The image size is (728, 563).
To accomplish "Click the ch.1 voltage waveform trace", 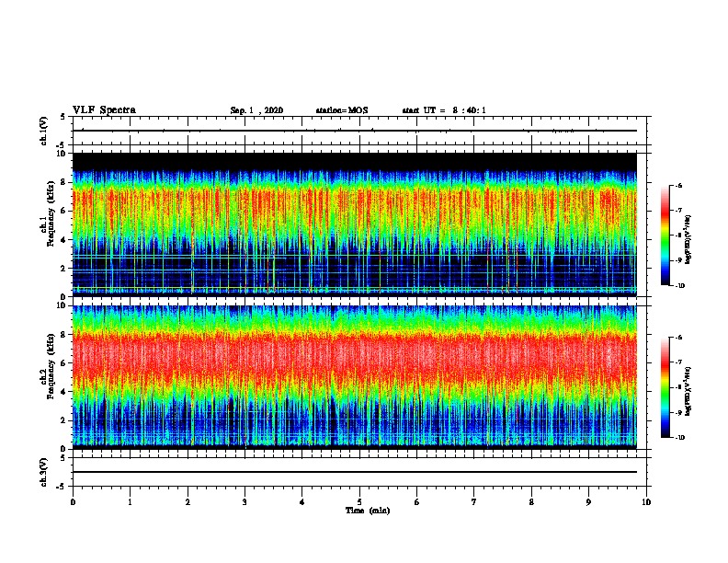I will pyautogui.click(x=355, y=131).
